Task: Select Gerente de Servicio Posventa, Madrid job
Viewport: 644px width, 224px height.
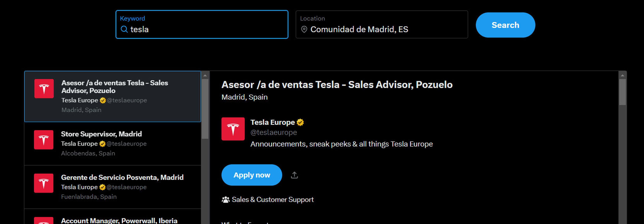Action: click(122, 177)
